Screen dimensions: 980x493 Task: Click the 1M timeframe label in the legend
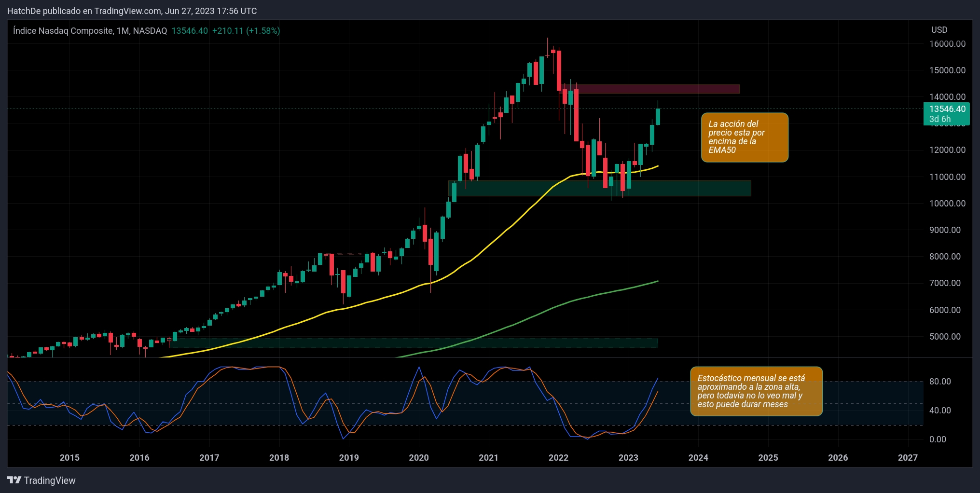click(122, 30)
